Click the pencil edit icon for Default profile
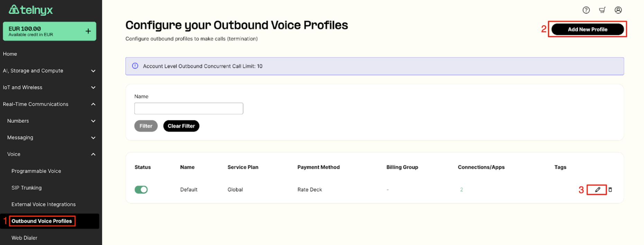 tap(597, 190)
